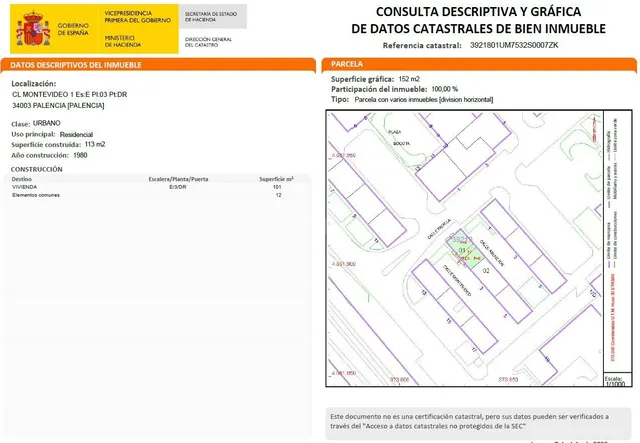Click the '100,00 %' participation value
The image size is (640, 443).
point(444,89)
